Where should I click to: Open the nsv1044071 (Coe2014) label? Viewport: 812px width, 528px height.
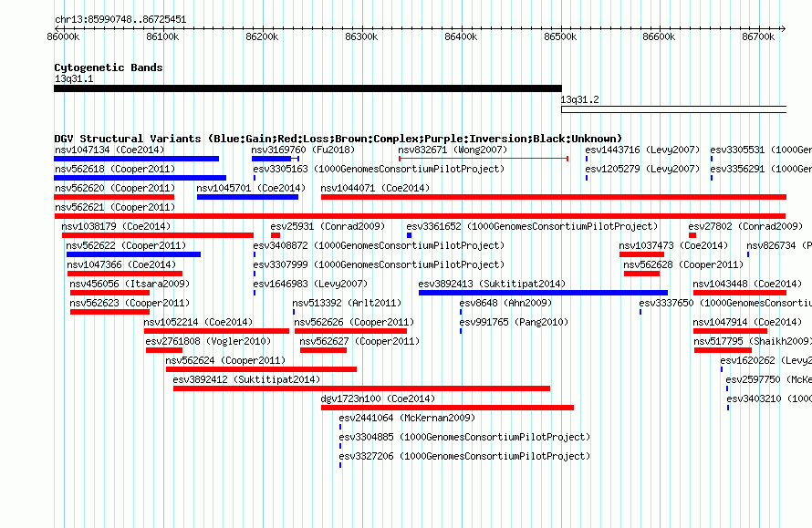tap(375, 188)
